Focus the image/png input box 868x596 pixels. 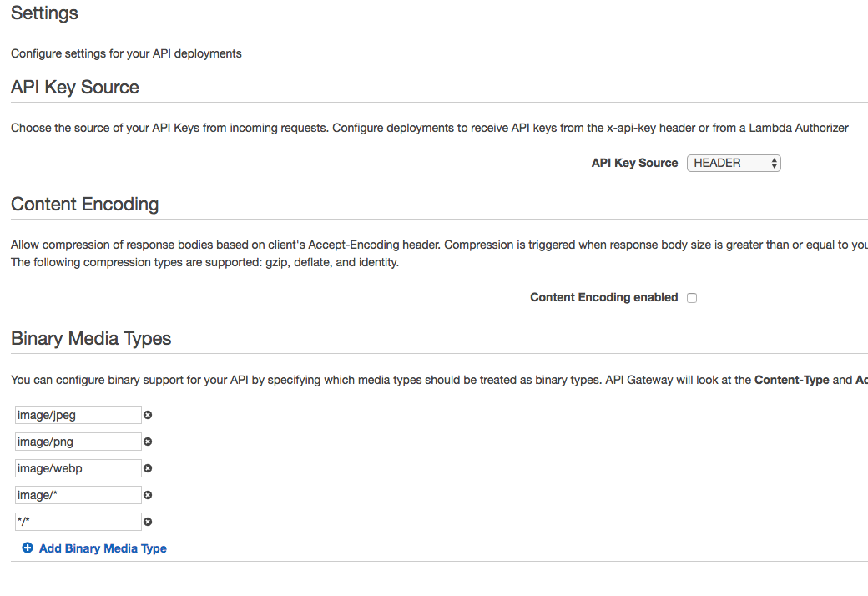[x=78, y=442]
